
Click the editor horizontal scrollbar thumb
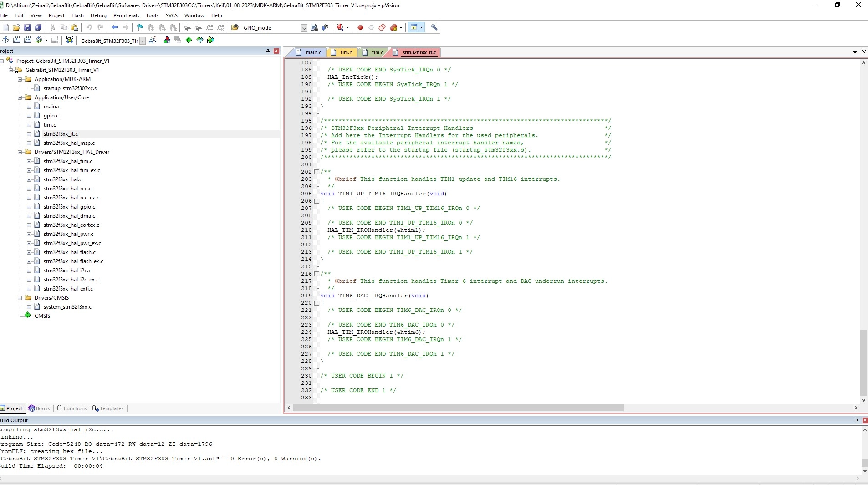coord(458,408)
